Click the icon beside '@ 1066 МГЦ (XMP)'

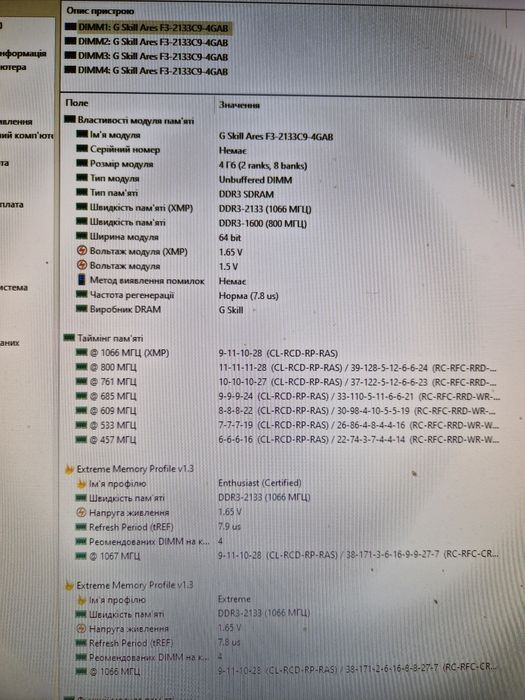click(81, 352)
